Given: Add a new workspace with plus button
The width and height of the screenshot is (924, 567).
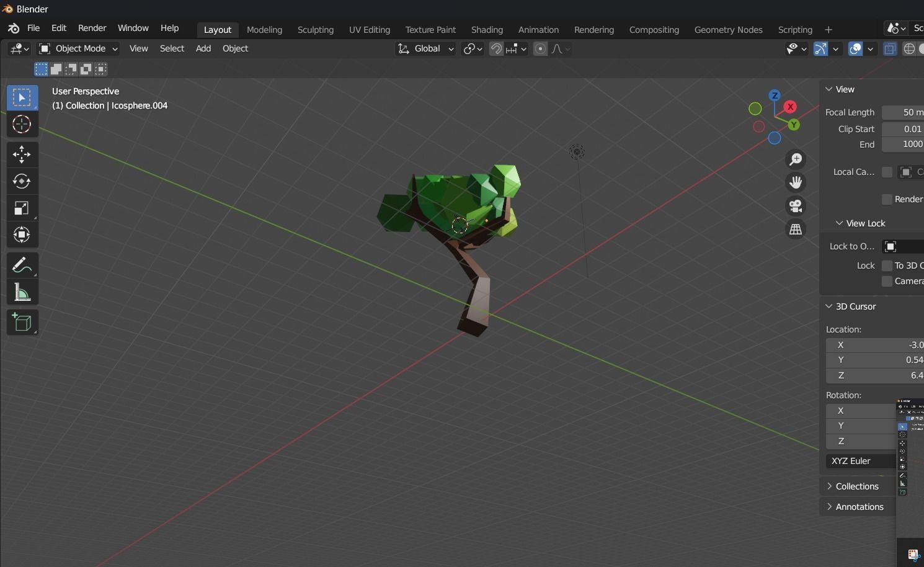Looking at the screenshot, I should pyautogui.click(x=828, y=30).
